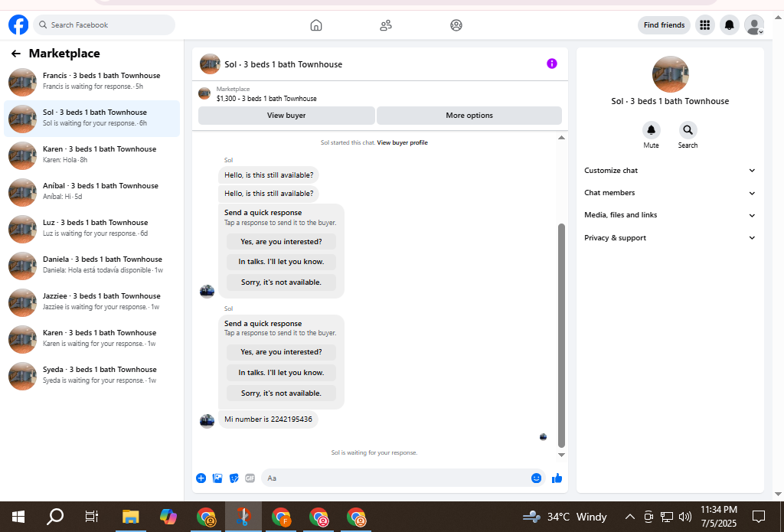Send first 'Sorry, it's not available.' response
This screenshot has height=532, width=784.
tap(281, 282)
